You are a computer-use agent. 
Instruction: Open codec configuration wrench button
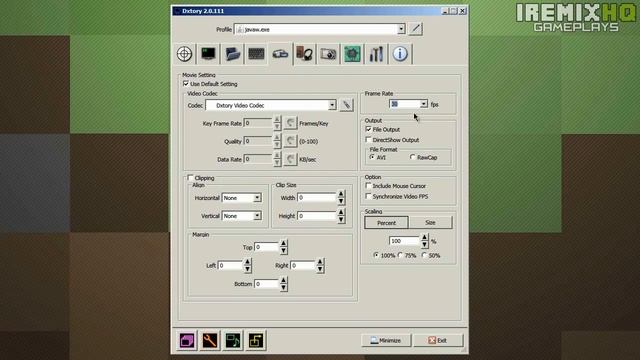(x=347, y=105)
